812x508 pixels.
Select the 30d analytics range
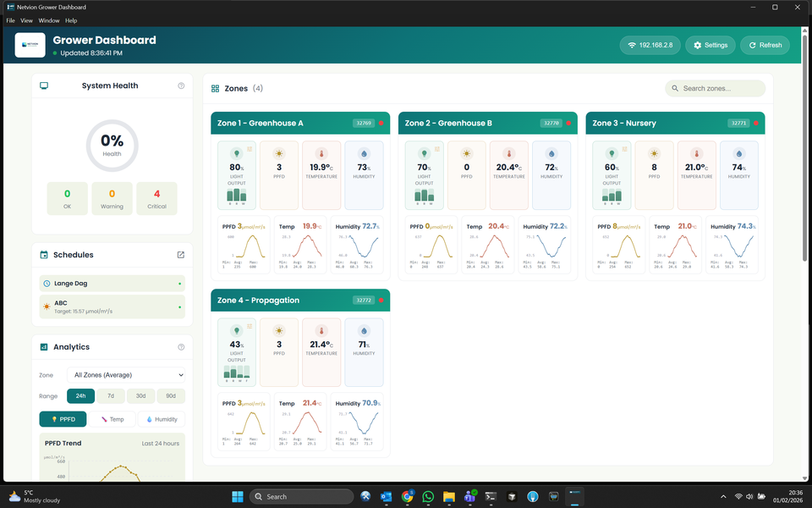click(140, 396)
